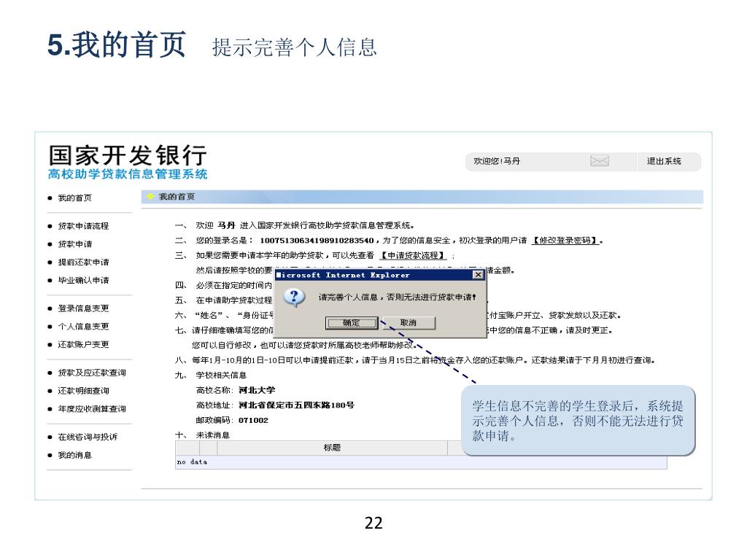Click postal code 071002
Image resolution: width=747 pixels, height=560 pixels.
[x=253, y=421]
